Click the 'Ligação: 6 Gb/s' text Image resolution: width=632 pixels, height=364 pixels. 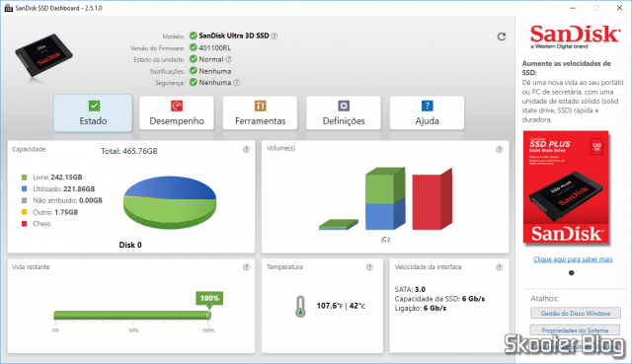coord(421,308)
